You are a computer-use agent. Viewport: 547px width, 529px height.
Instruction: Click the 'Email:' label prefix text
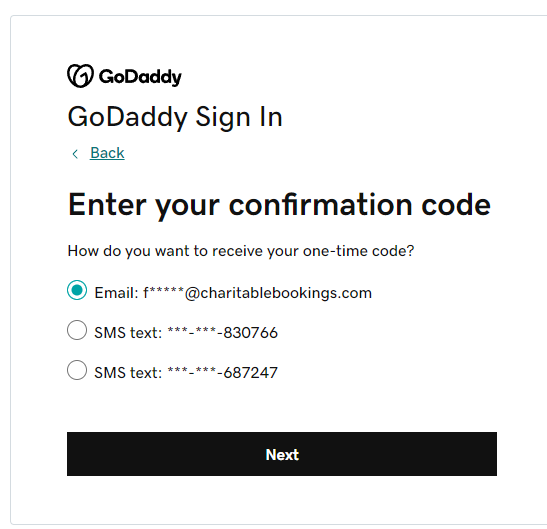(x=117, y=293)
